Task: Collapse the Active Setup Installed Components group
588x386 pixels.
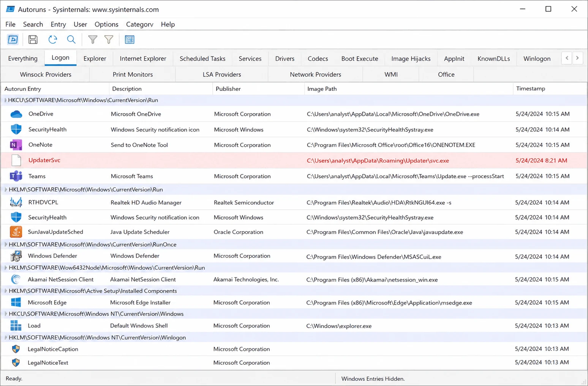Action: [x=5, y=291]
